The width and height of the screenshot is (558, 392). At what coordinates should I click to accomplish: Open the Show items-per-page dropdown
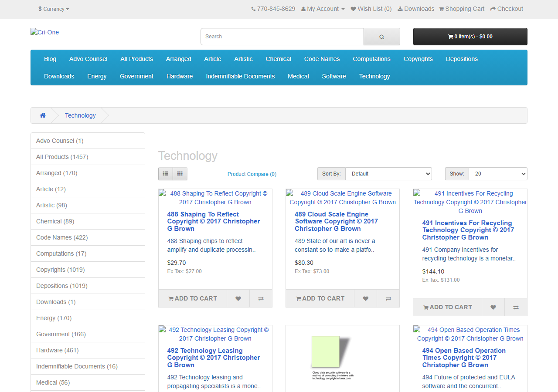pos(498,174)
